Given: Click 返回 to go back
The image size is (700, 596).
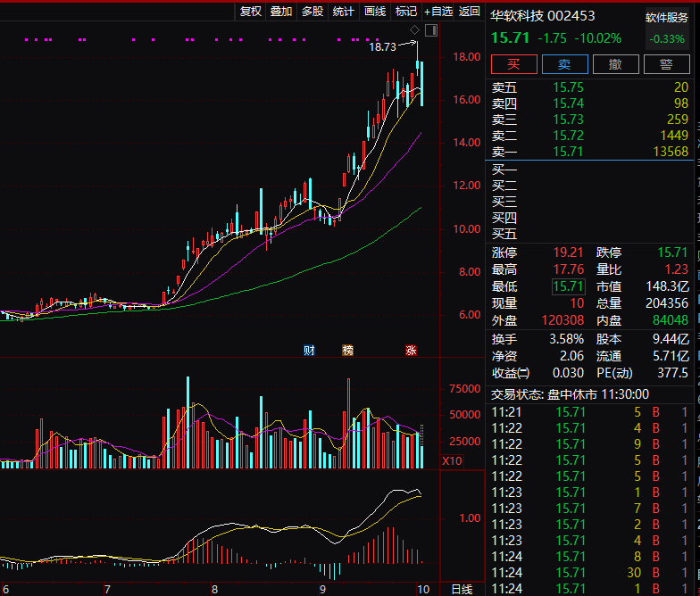Looking at the screenshot, I should pyautogui.click(x=470, y=12).
